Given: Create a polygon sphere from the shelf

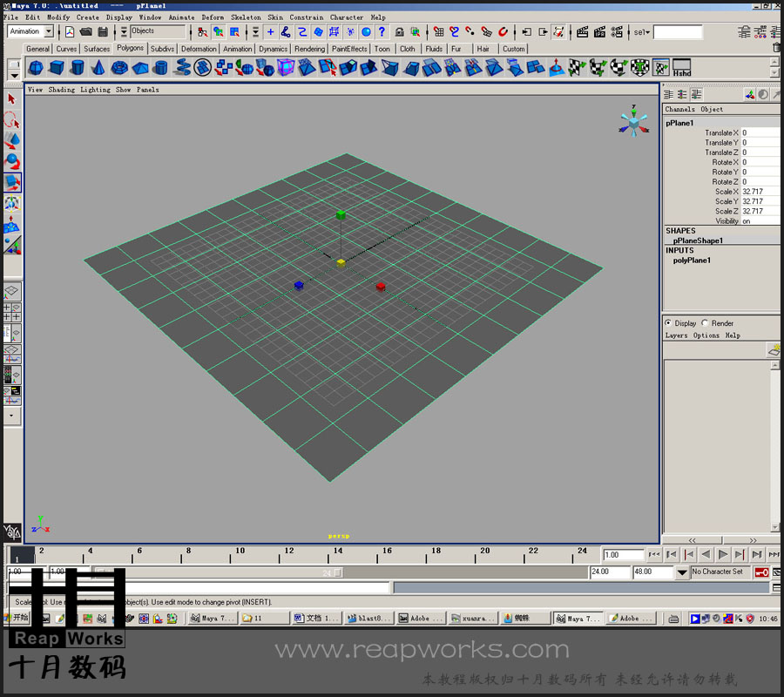Looking at the screenshot, I should [x=36, y=67].
